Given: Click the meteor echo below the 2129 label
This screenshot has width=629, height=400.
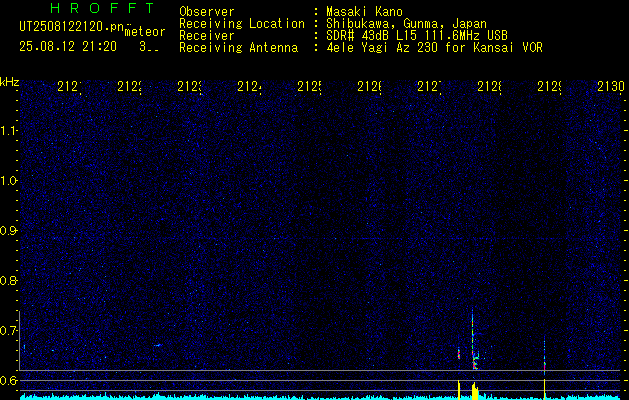Looking at the screenshot, I should (544, 359).
